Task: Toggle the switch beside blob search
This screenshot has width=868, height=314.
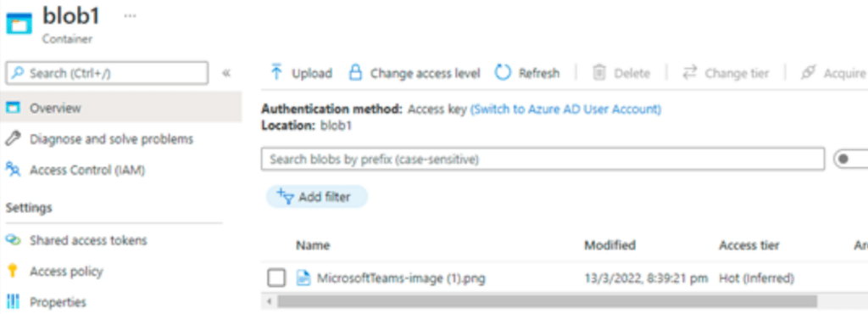Action: 850,160
